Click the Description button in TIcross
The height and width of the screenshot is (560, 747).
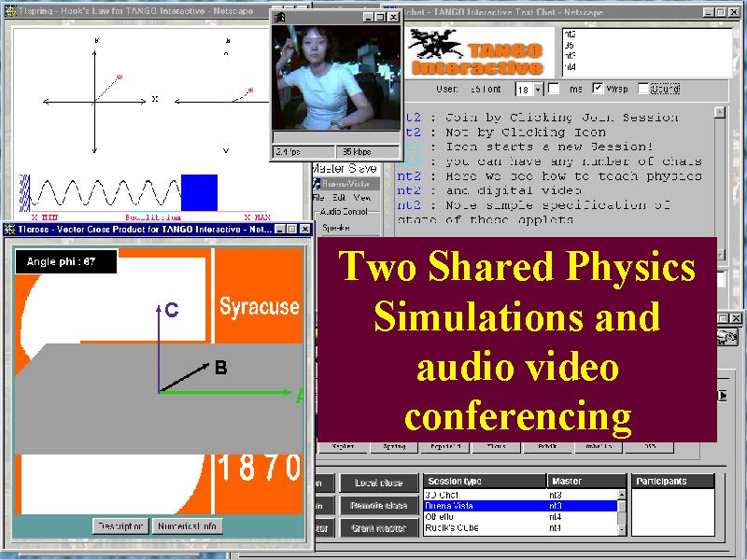pos(120,526)
